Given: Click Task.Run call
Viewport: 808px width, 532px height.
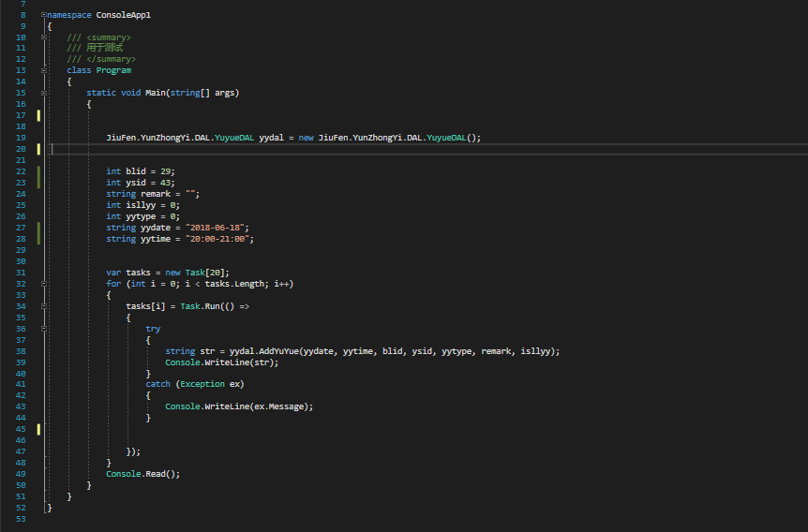Looking at the screenshot, I should coord(200,306).
